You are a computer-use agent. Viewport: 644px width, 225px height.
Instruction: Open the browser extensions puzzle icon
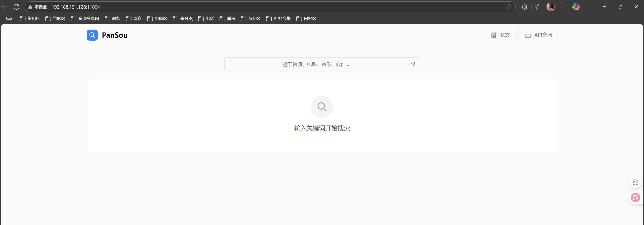pos(524,7)
